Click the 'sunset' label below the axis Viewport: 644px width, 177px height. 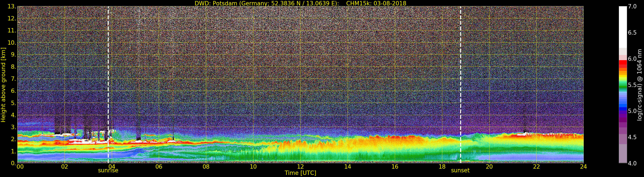tap(460, 171)
